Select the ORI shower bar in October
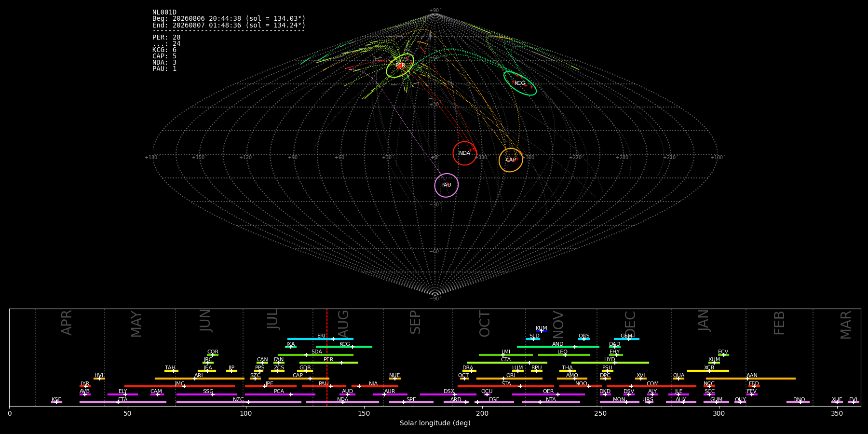This screenshot has height=434, width=868. click(509, 379)
